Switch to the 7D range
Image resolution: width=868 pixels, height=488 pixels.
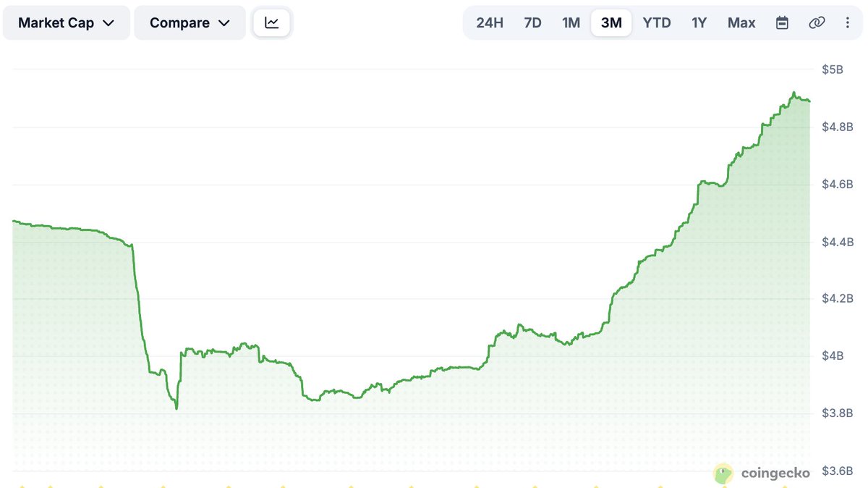pyautogui.click(x=532, y=23)
